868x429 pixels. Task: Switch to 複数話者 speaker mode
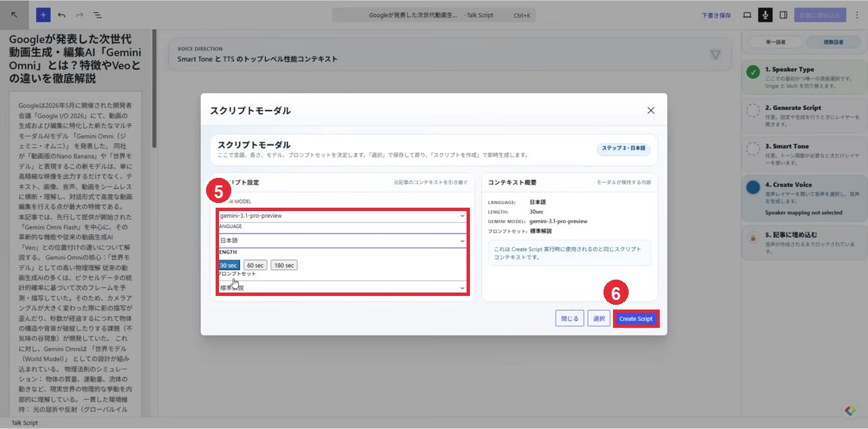[833, 42]
